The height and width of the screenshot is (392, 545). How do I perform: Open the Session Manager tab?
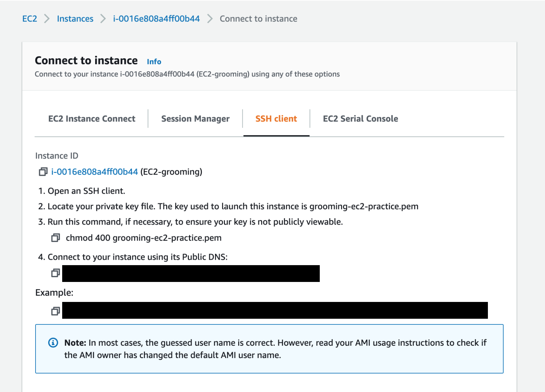point(195,119)
